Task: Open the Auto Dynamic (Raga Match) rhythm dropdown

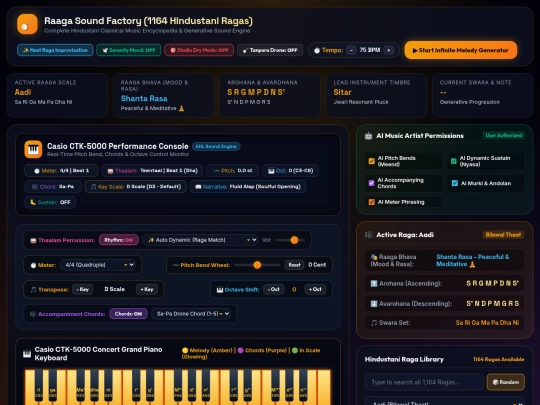Action: click(x=200, y=240)
